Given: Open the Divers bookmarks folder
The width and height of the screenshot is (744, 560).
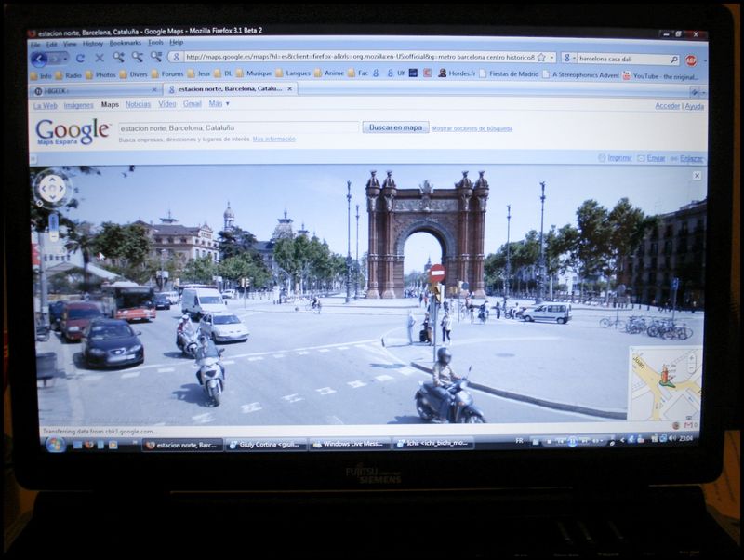Looking at the screenshot, I should [x=133, y=74].
